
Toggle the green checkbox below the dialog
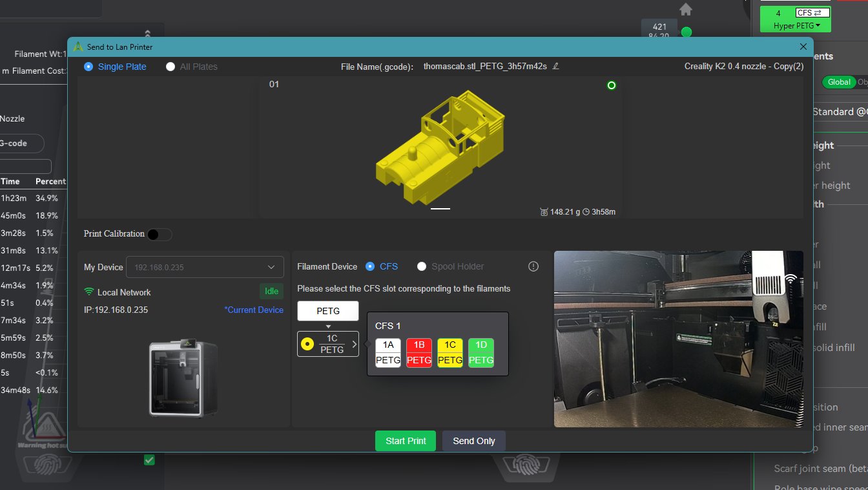coord(149,460)
